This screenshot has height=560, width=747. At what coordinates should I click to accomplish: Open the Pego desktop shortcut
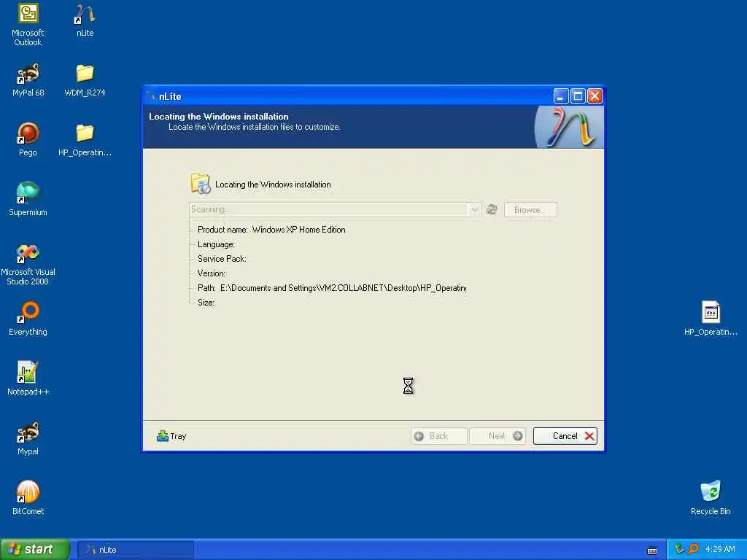coord(28,139)
